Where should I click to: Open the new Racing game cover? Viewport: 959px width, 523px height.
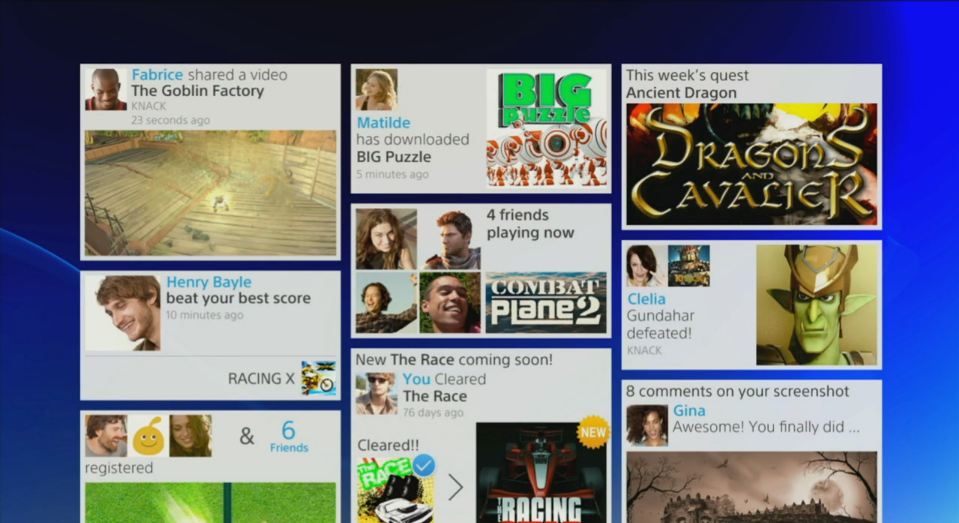tap(540, 475)
